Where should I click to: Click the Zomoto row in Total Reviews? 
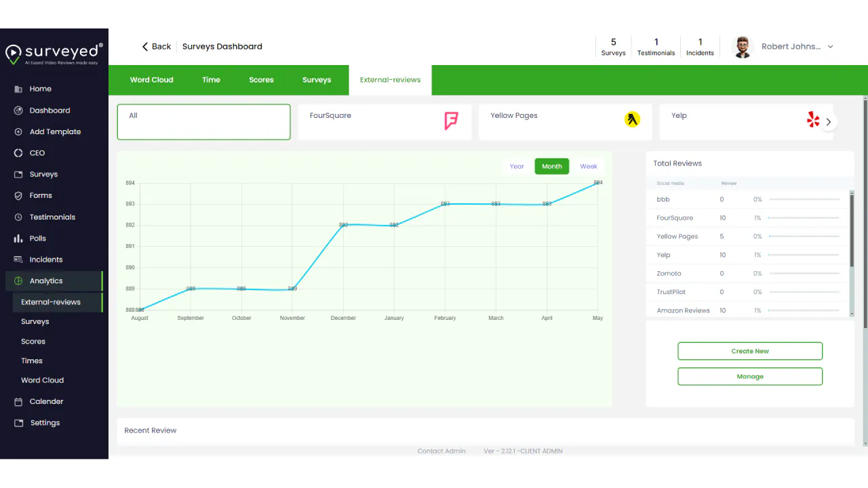pos(749,274)
